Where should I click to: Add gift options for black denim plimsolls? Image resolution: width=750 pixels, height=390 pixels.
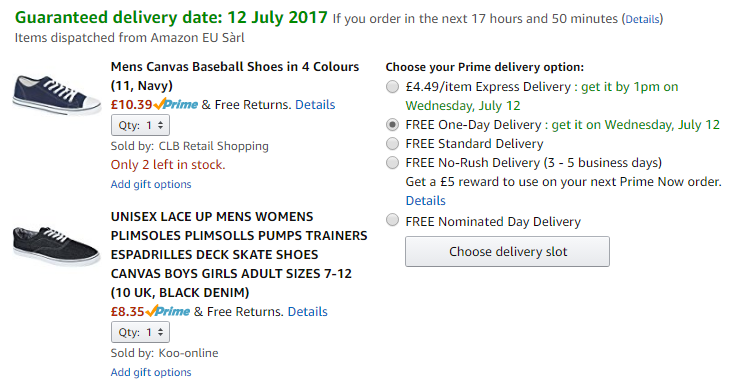click(151, 372)
